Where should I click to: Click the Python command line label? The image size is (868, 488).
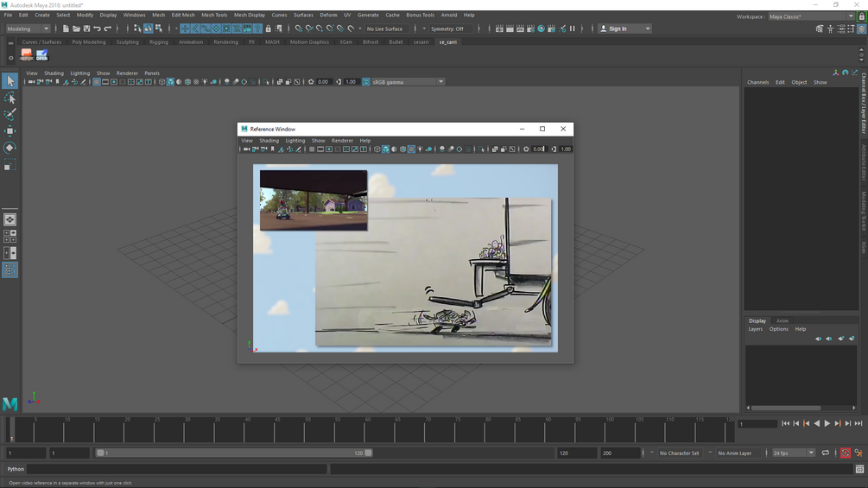pos(16,469)
